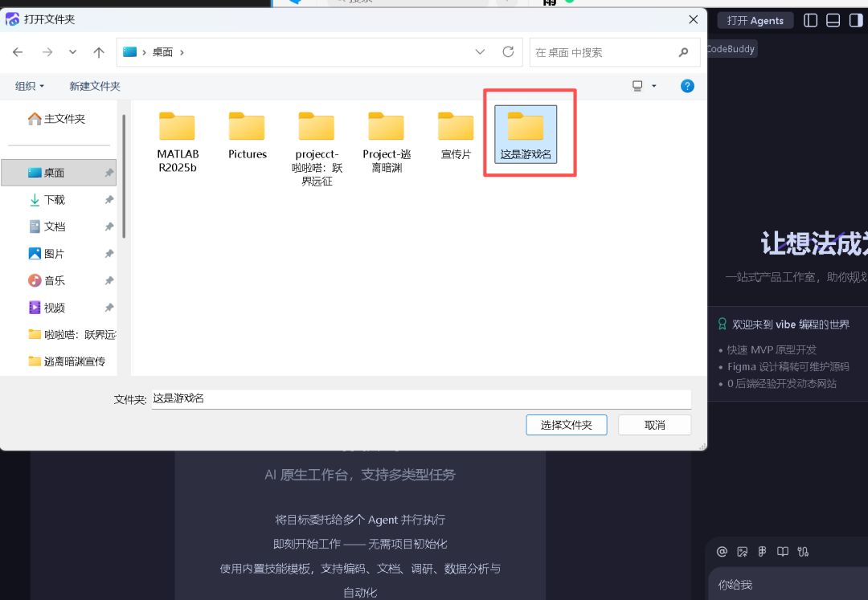
Task: Expand the chevron after 桌面 breadcrumb
Action: pyautogui.click(x=182, y=52)
